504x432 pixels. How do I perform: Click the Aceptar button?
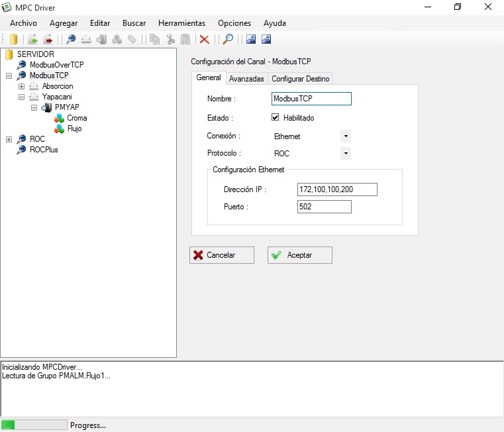tap(300, 255)
